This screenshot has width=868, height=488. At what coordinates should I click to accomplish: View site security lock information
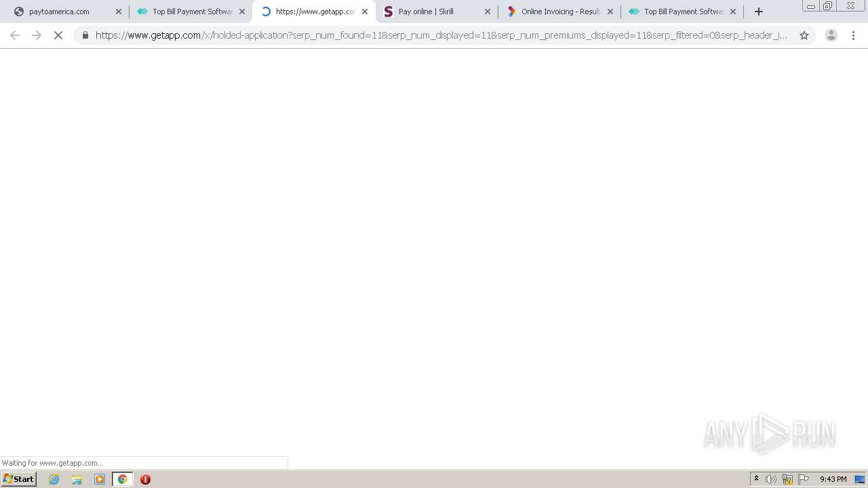click(x=85, y=35)
